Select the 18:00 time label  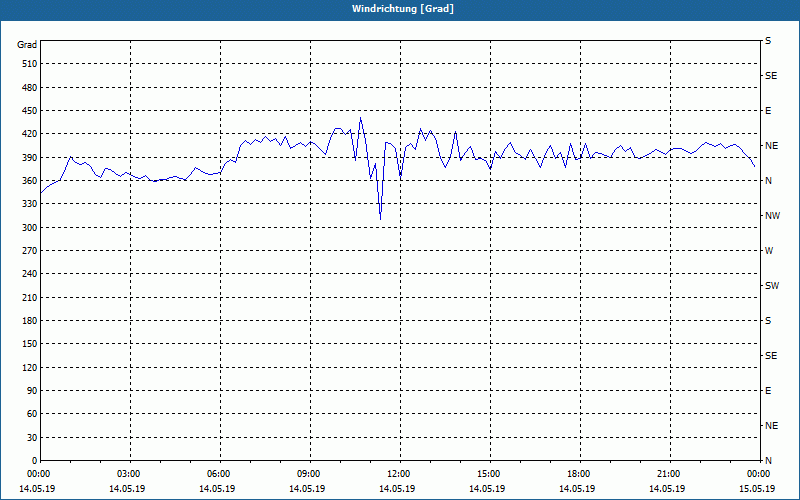pos(579,474)
